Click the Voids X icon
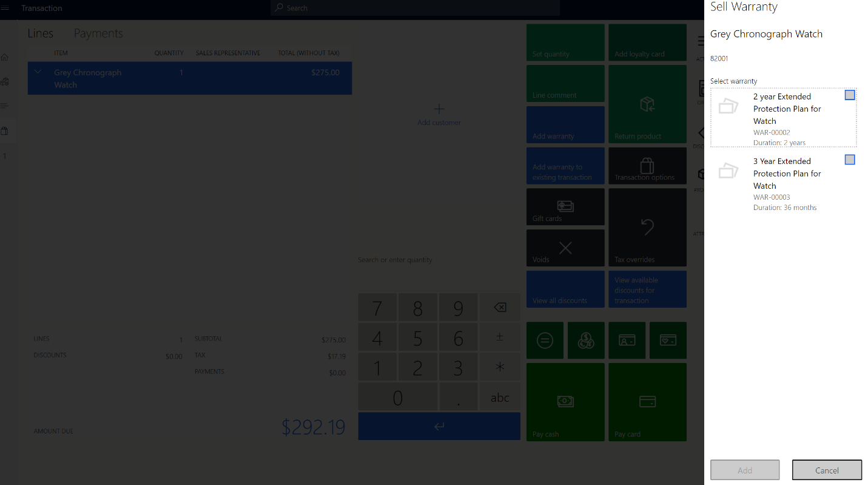The image size is (868, 485). click(565, 248)
